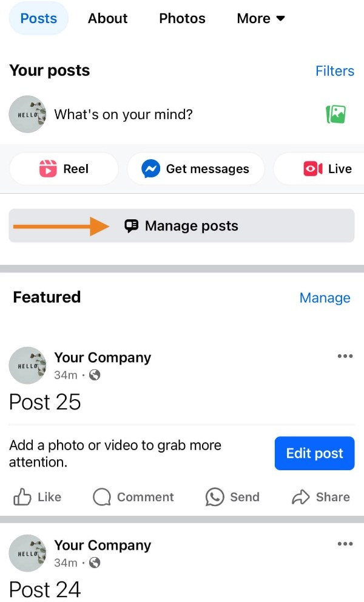Comment on Post 25
This screenshot has width=364, height=602.
click(133, 497)
